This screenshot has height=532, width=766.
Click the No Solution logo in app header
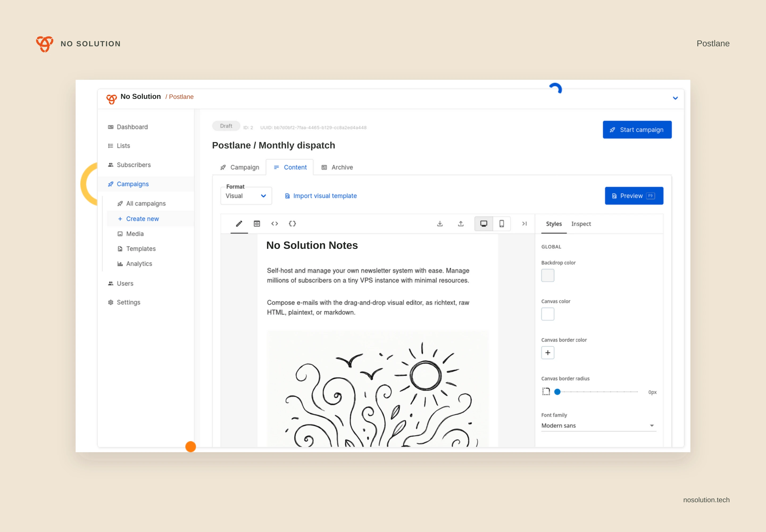[x=112, y=99]
